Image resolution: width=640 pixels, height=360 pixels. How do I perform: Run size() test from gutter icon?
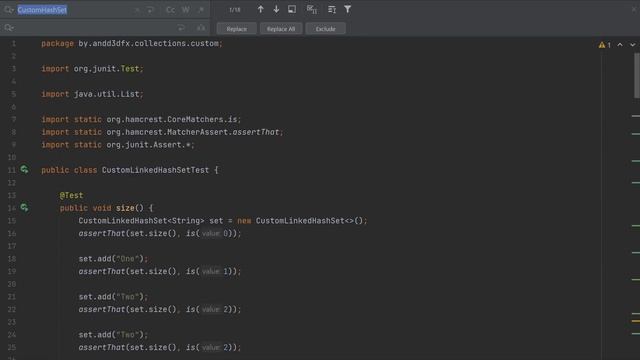tap(24, 207)
